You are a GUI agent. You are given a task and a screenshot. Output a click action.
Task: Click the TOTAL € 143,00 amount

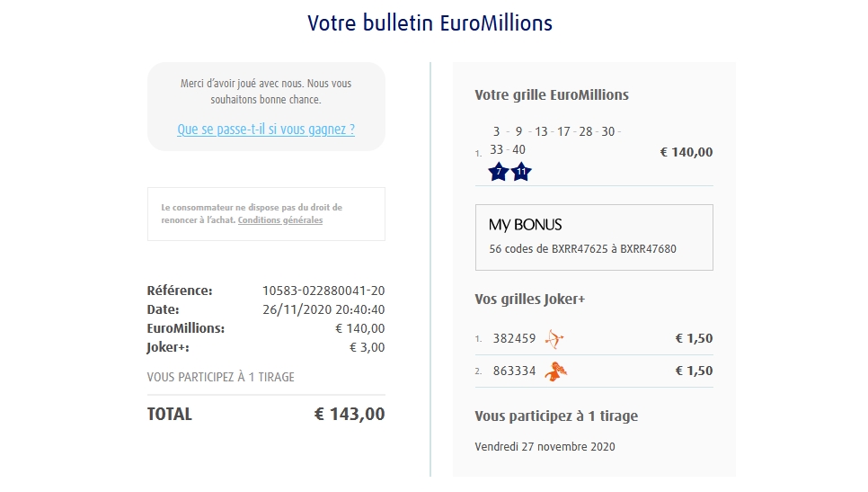pyautogui.click(x=350, y=415)
